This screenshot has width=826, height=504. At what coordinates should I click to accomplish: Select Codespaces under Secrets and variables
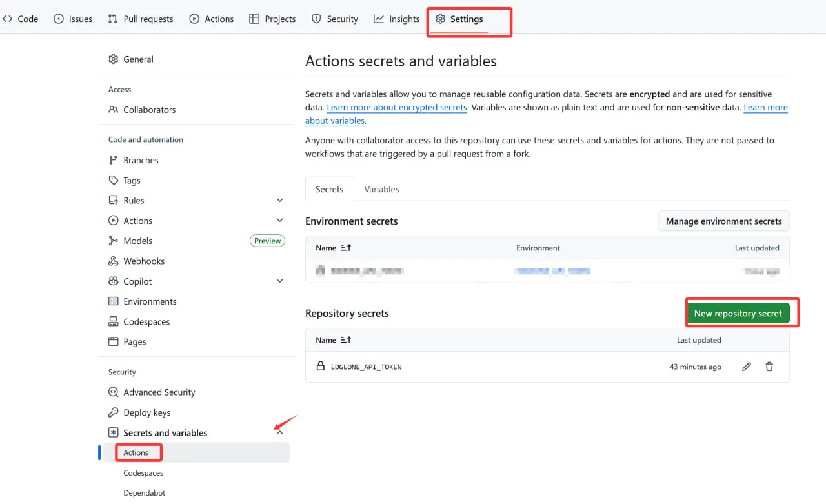[x=143, y=473]
